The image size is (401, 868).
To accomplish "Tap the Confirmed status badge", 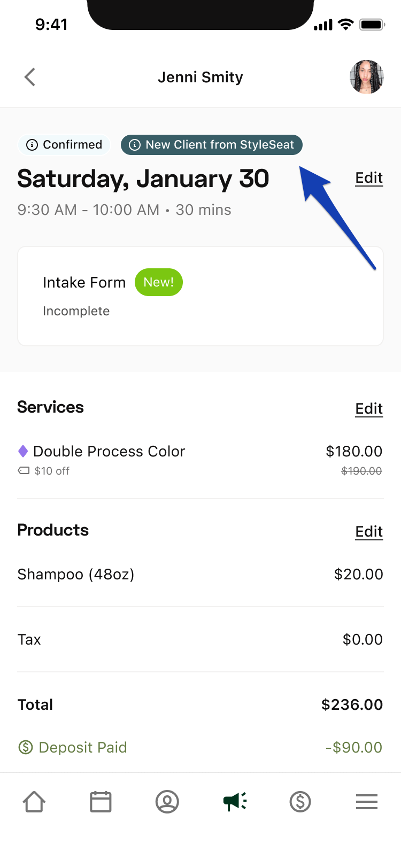I will pos(64,145).
